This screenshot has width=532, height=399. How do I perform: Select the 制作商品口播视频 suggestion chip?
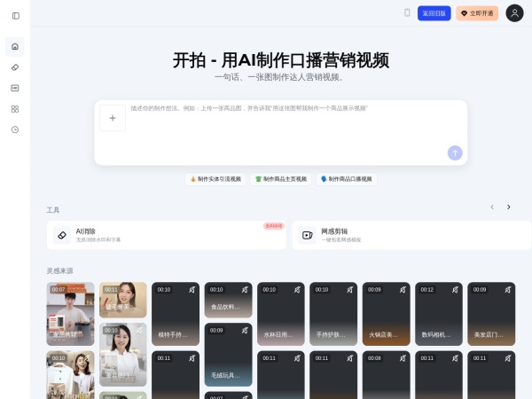(347, 179)
